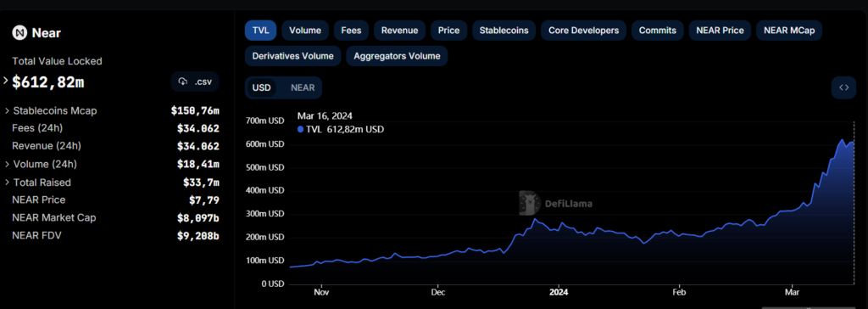Expand the Total Value Locked chevron

tap(6, 81)
